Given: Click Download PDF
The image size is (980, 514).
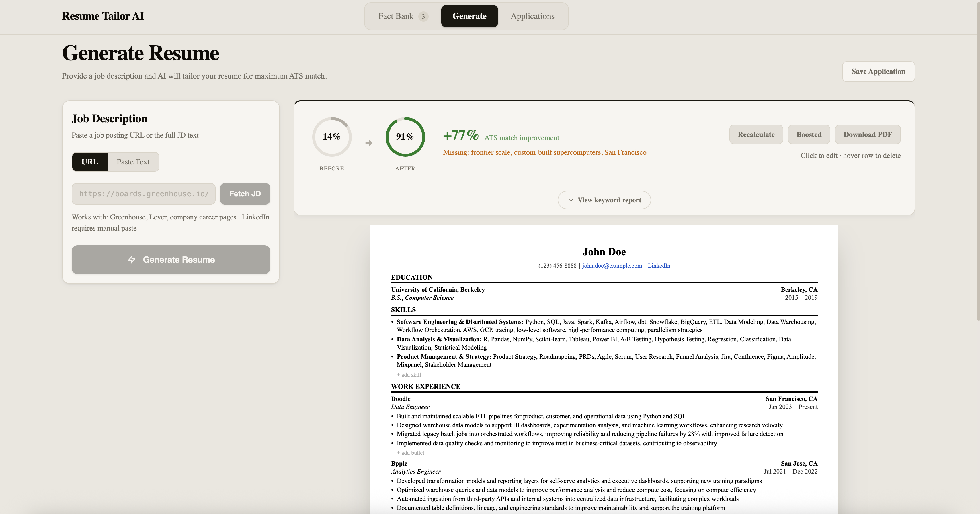Looking at the screenshot, I should click(x=867, y=134).
